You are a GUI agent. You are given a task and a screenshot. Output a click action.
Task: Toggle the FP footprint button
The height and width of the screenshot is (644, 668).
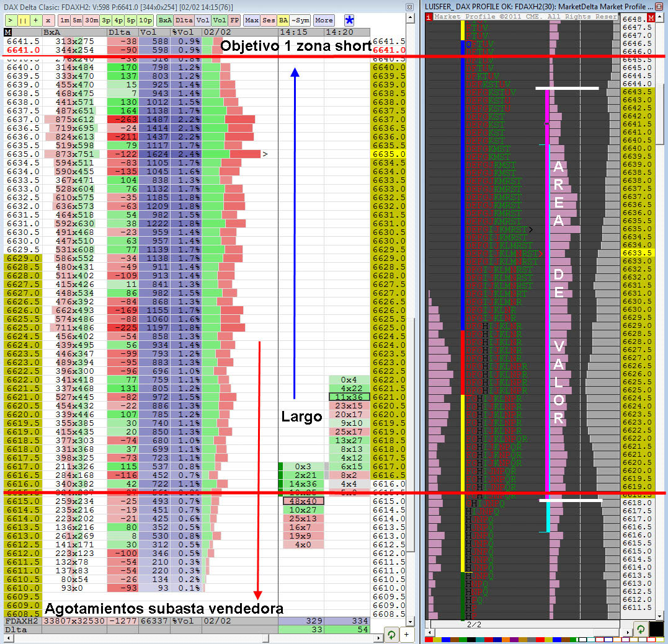234,20
